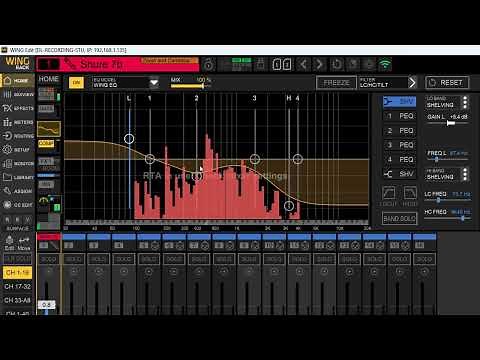The width and height of the screenshot is (480, 360).
Task: Solo the first red channel strip
Action: tap(48, 259)
